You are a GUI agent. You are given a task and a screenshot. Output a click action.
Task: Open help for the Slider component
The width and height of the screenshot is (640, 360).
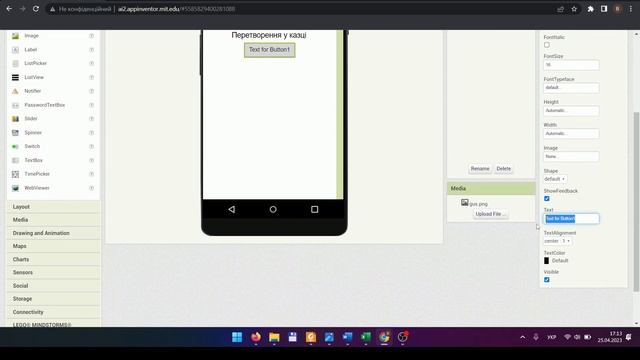92,119
